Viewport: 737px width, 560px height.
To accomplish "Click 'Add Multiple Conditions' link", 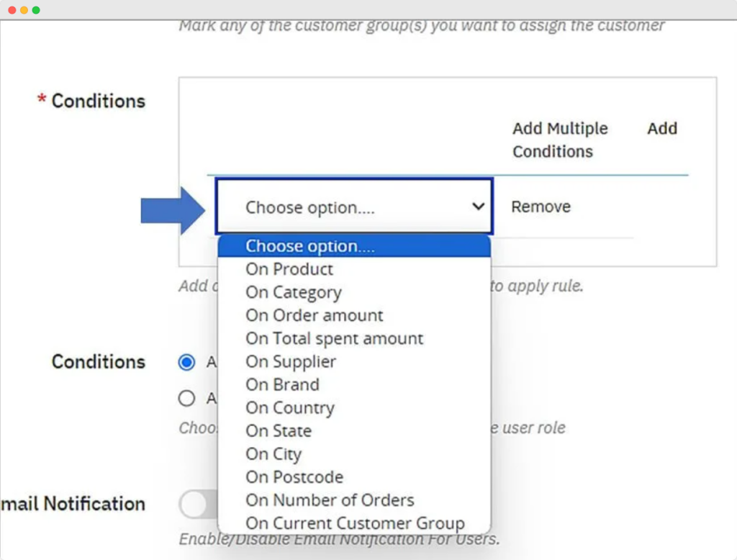I will (560, 140).
